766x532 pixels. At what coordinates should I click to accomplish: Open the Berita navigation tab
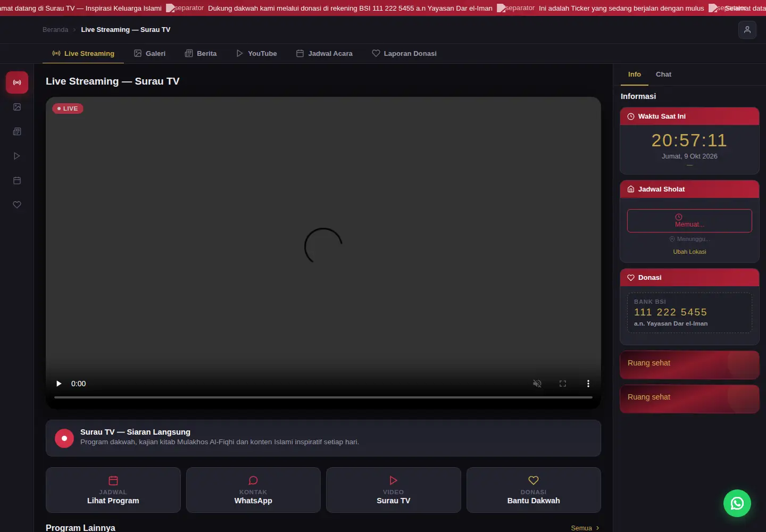(x=201, y=54)
